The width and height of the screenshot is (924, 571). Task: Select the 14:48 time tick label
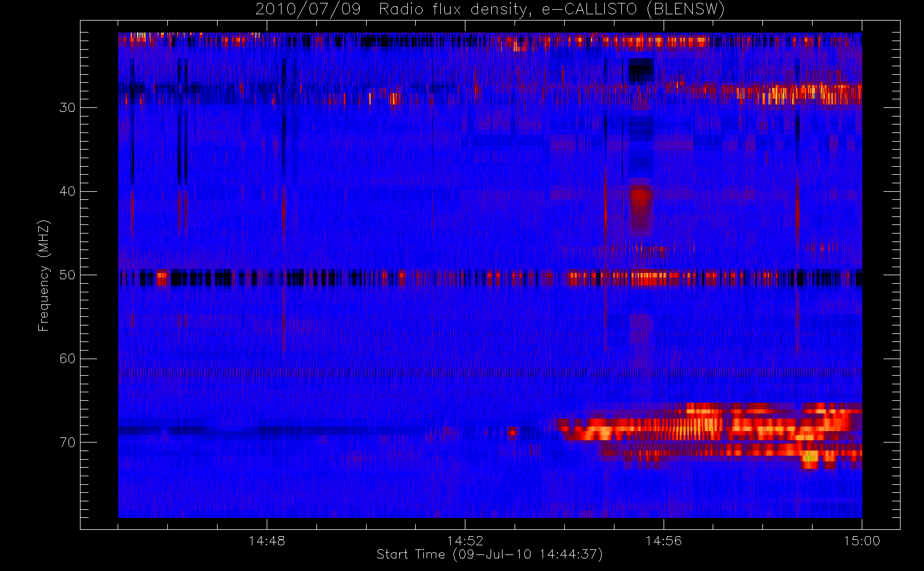(x=267, y=541)
